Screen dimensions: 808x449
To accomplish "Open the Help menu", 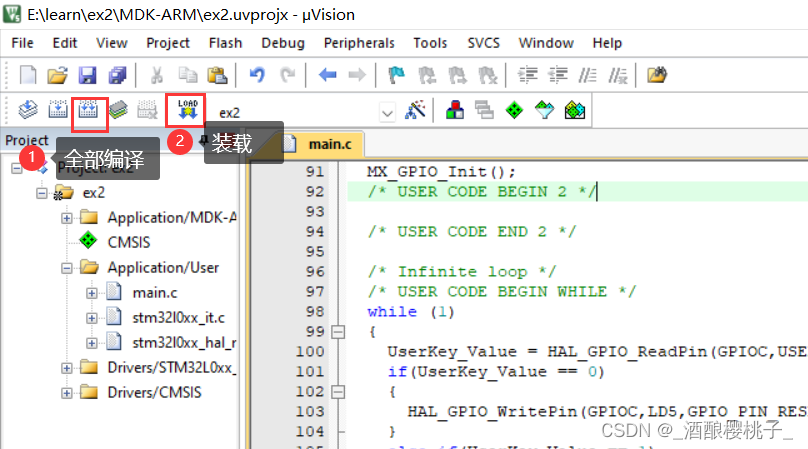I will [607, 43].
